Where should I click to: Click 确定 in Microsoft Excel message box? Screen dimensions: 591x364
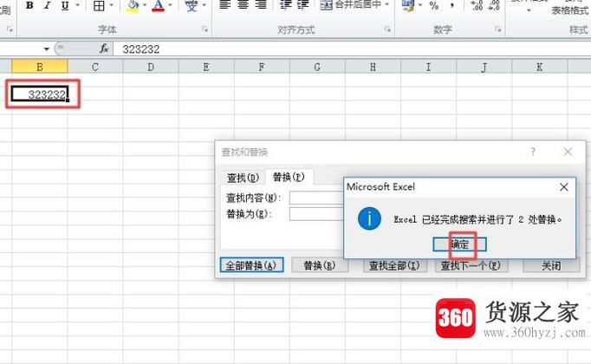(460, 244)
